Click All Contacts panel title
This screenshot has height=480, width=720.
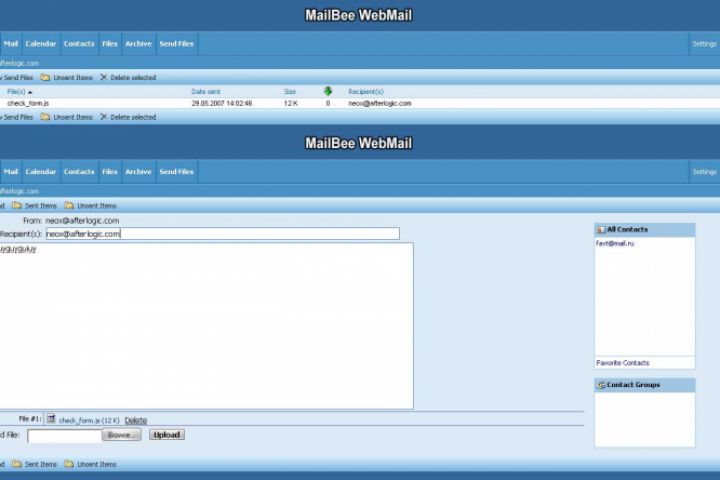coord(627,229)
